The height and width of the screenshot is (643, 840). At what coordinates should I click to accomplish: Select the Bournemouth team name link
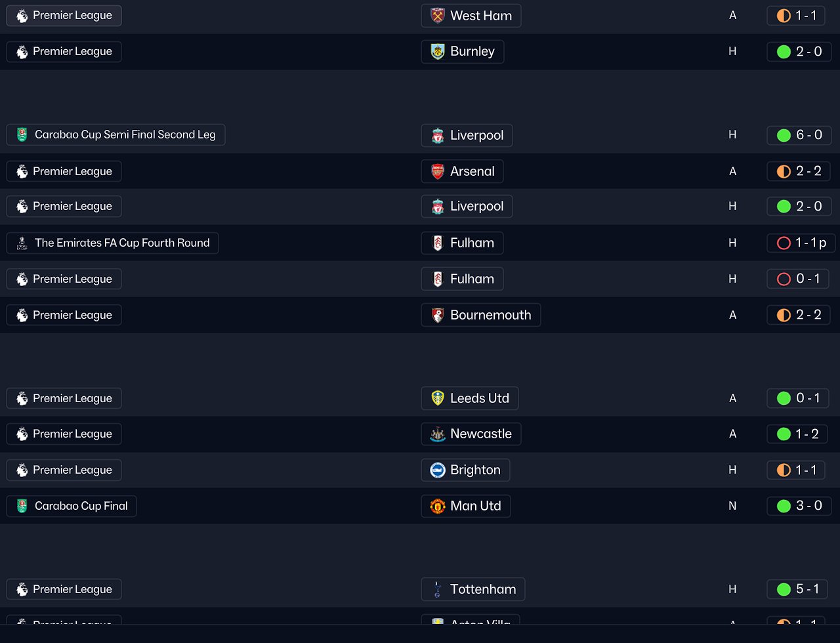pyautogui.click(x=490, y=316)
